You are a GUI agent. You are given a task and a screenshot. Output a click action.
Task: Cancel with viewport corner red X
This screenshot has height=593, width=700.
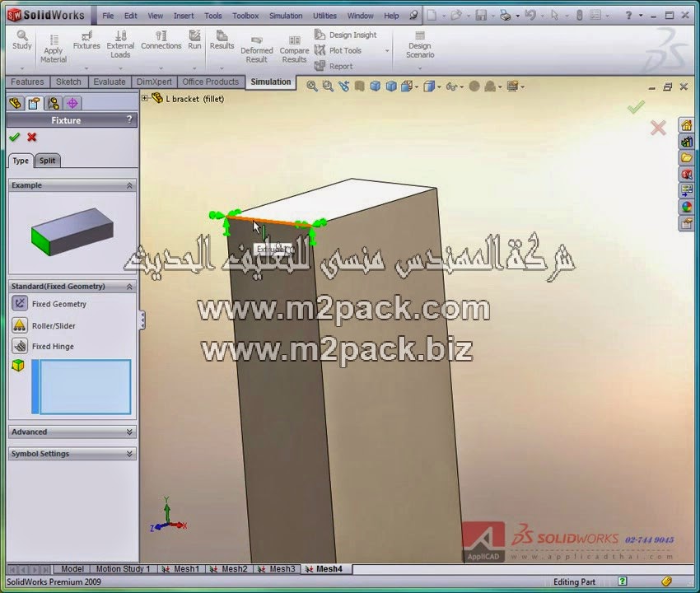pos(658,128)
